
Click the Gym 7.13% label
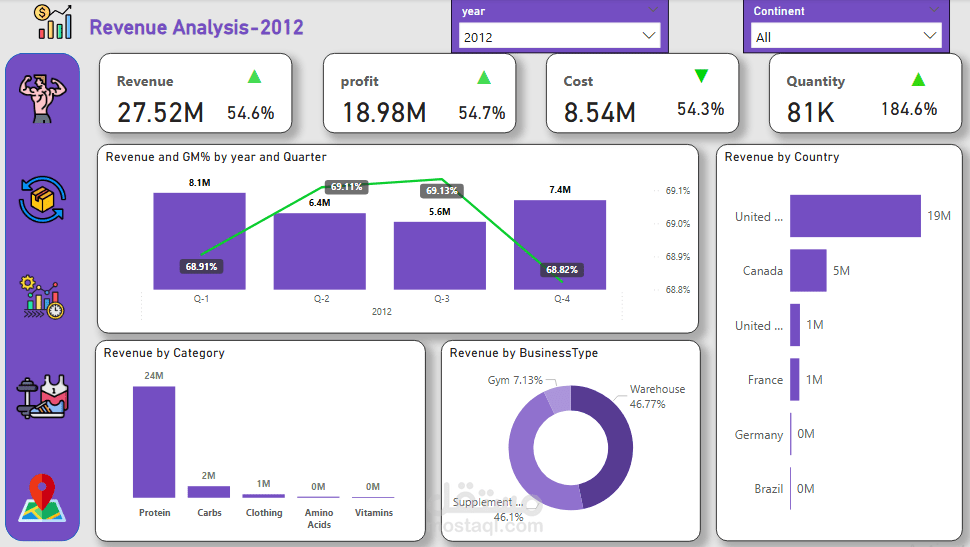click(x=515, y=380)
